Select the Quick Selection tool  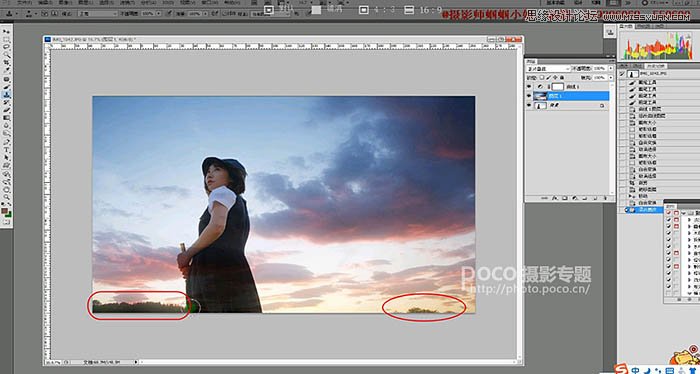8,54
